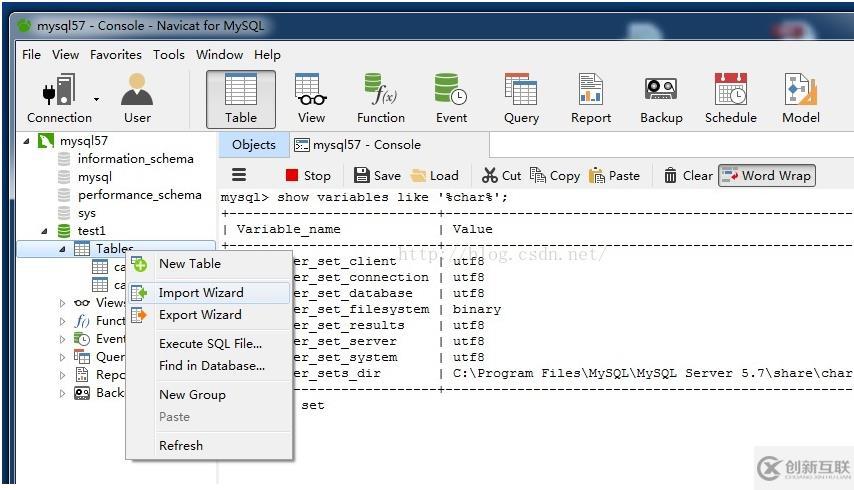The image size is (854, 490).
Task: Click Copy in the console toolbar
Action: point(555,175)
